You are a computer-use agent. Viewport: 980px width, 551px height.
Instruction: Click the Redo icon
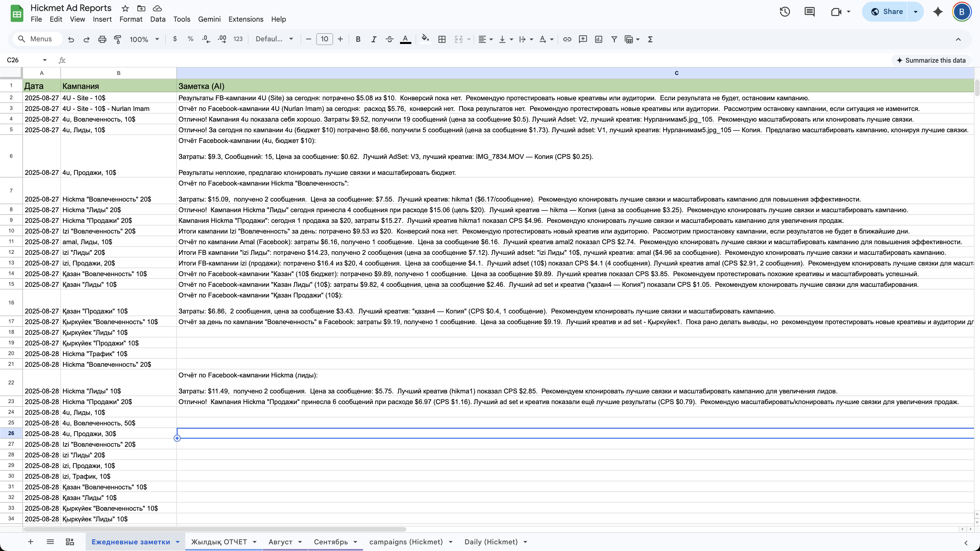[86, 39]
